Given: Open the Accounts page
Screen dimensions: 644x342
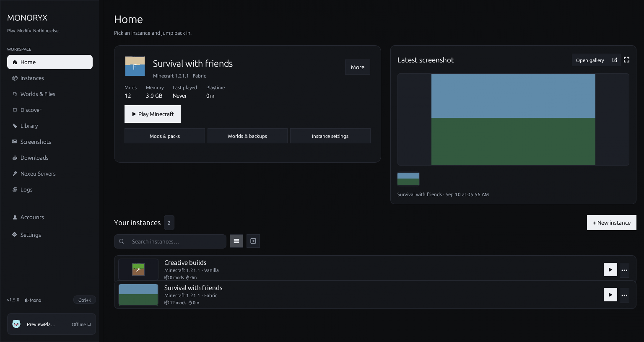Looking at the screenshot, I should 50,217.
